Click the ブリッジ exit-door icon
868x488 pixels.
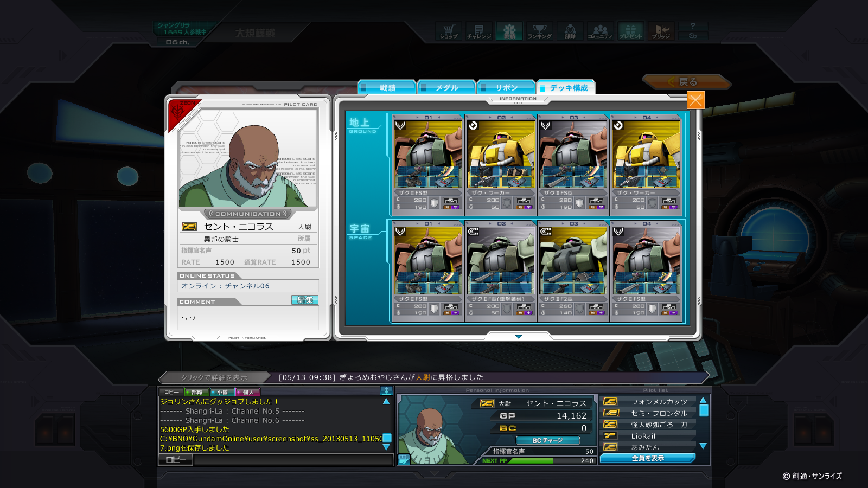(x=661, y=31)
